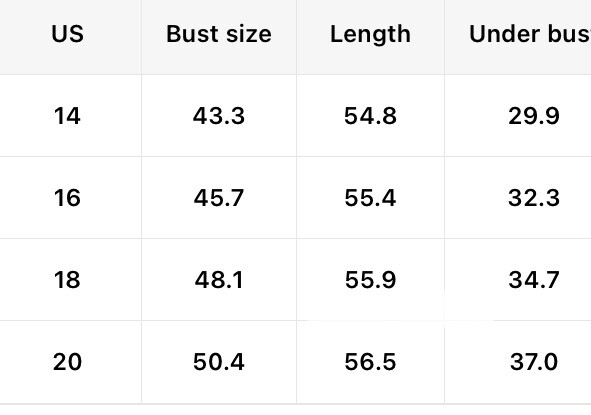Image resolution: width=591 pixels, height=415 pixels.
Task: Click US size 14 cell
Action: tap(67, 116)
